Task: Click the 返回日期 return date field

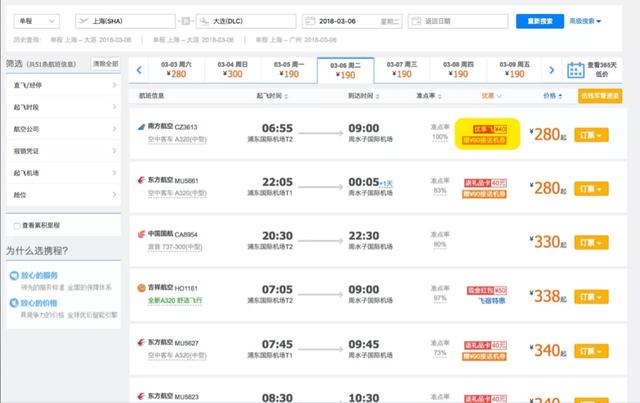Action: tap(458, 21)
